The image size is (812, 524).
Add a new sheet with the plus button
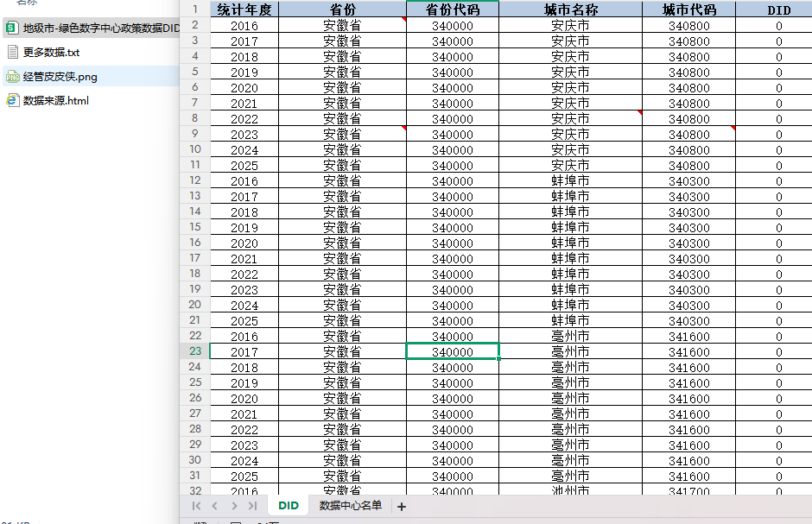tap(402, 507)
